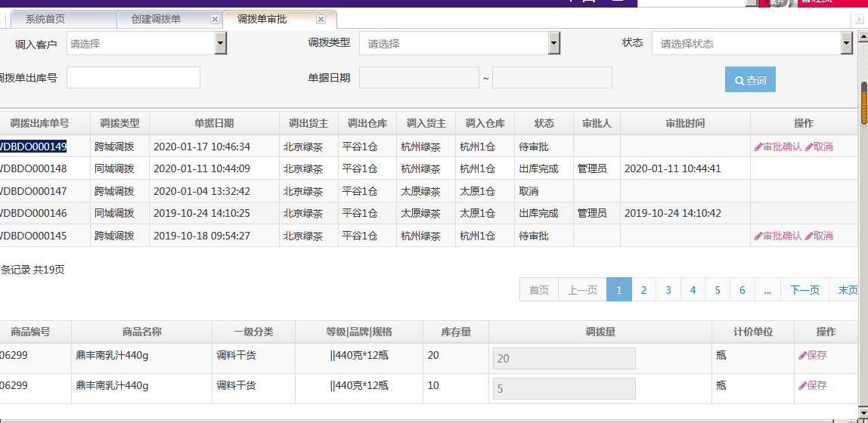Expand 调入客户 dropdown arrow

pos(220,43)
